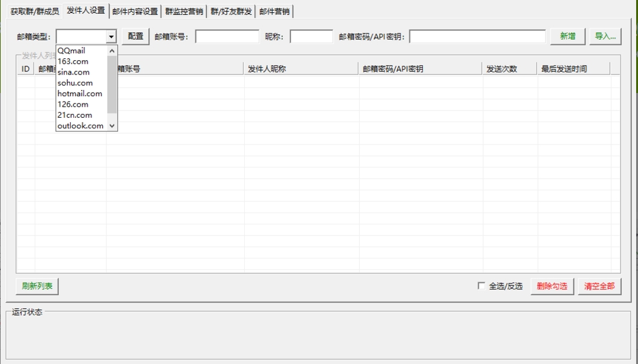Screen dimensions: 638x364
Task: Click the 最后发送时间 column header
Action: click(x=574, y=69)
